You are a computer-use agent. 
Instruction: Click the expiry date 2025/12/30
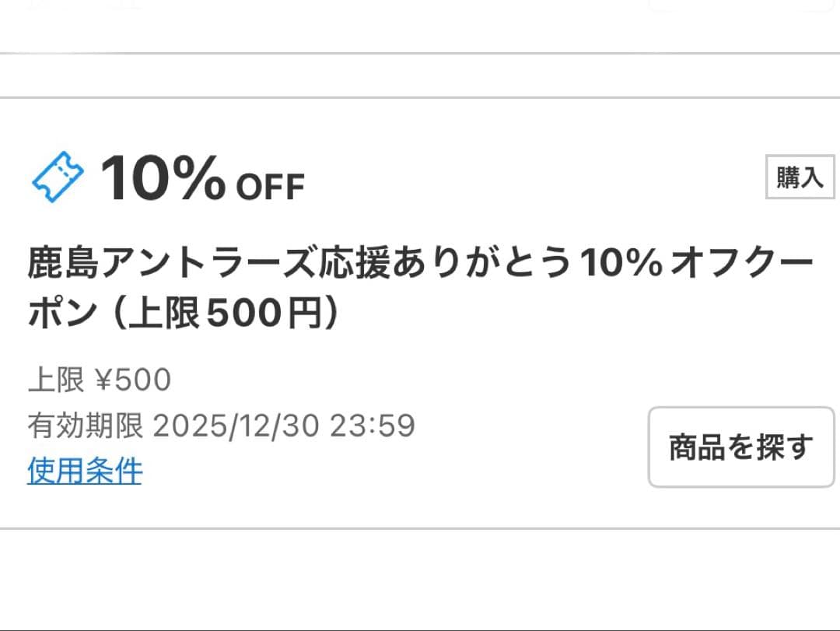coord(236,426)
